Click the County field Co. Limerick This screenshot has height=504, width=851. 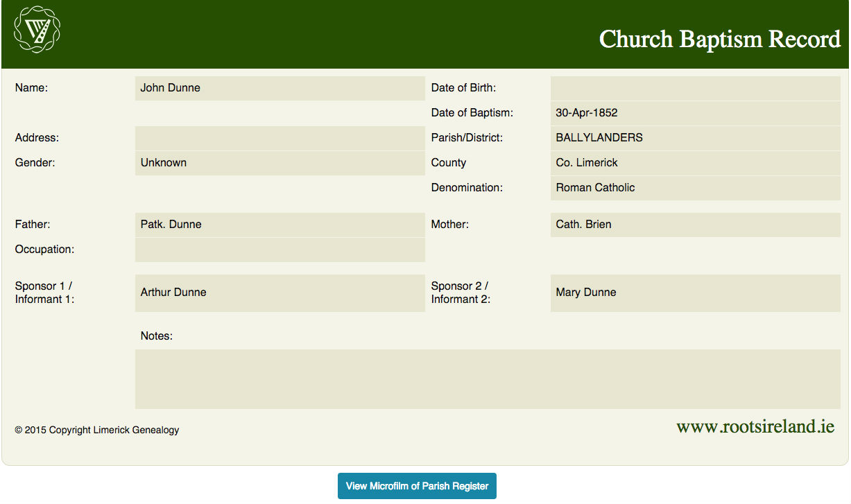pos(695,163)
